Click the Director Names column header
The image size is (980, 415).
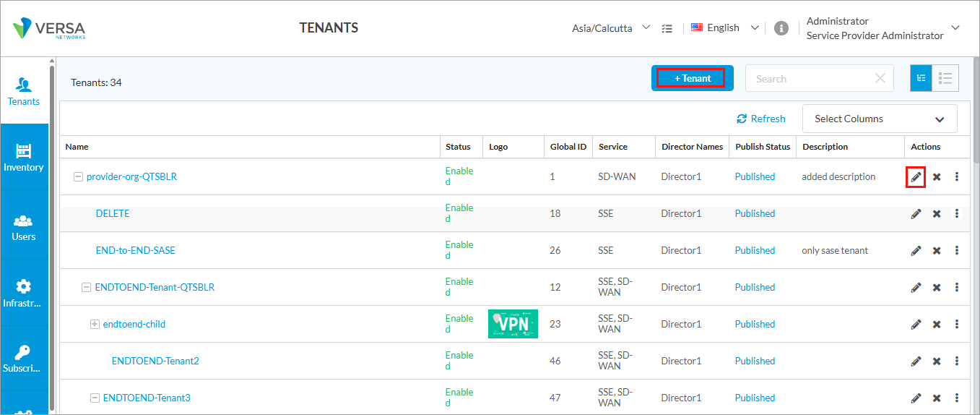(x=692, y=147)
